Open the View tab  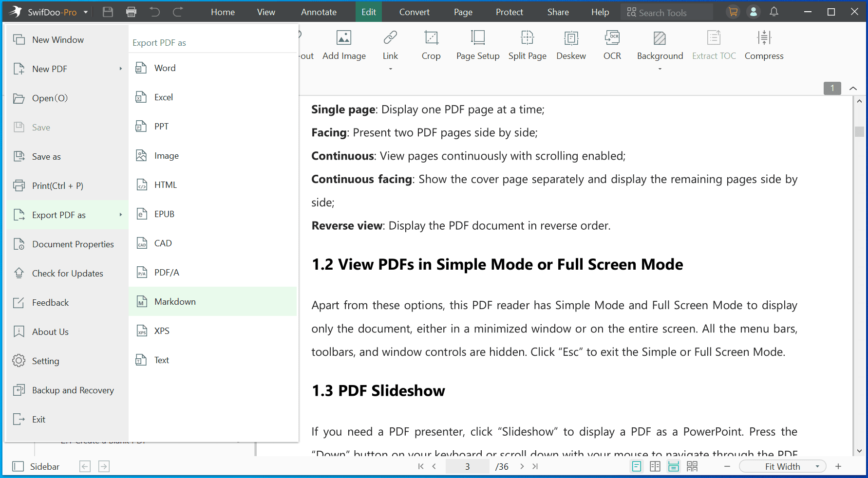point(266,12)
